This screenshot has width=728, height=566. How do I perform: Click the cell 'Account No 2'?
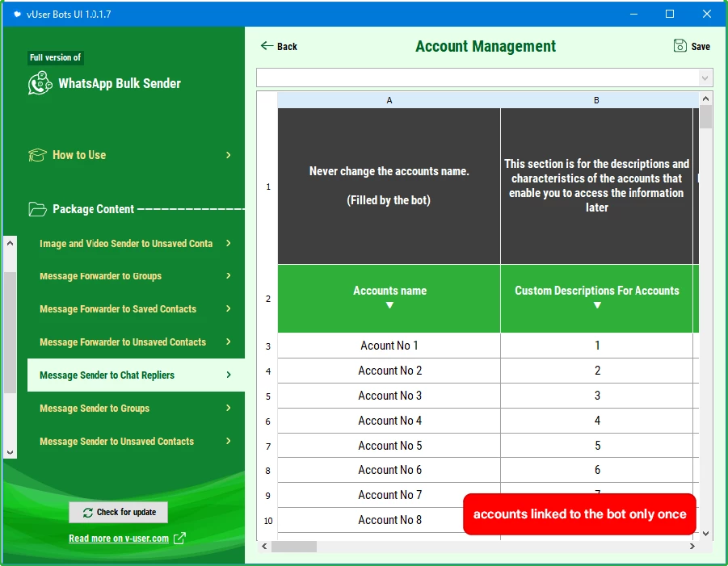tap(389, 371)
